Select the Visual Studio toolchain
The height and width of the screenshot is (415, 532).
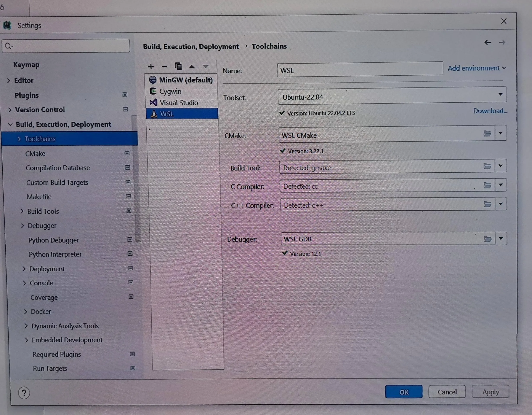[x=179, y=102]
